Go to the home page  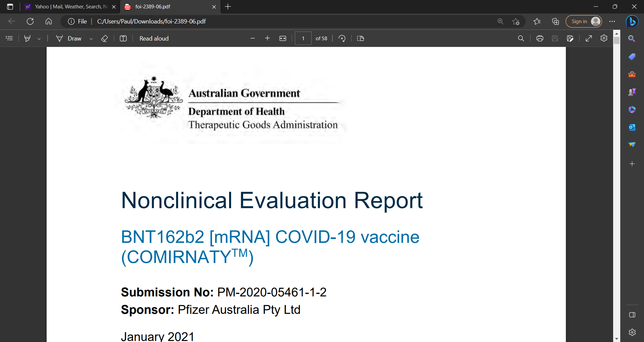coord(49,21)
